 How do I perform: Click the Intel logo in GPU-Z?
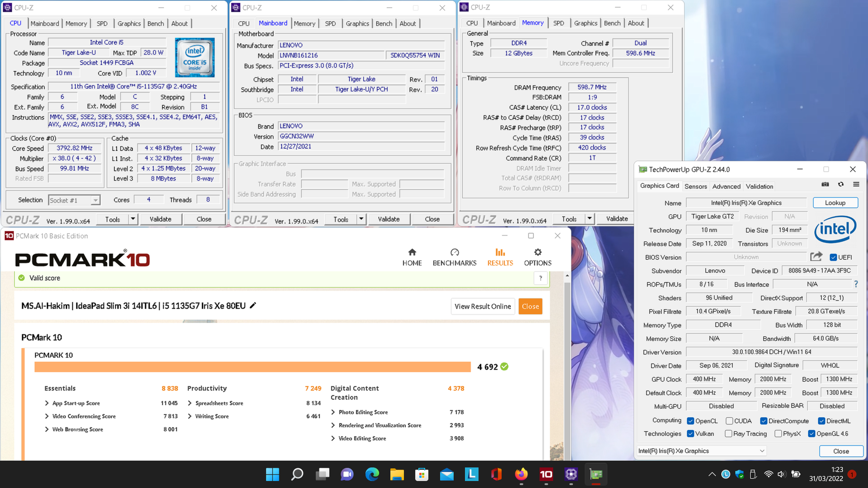[x=835, y=229]
